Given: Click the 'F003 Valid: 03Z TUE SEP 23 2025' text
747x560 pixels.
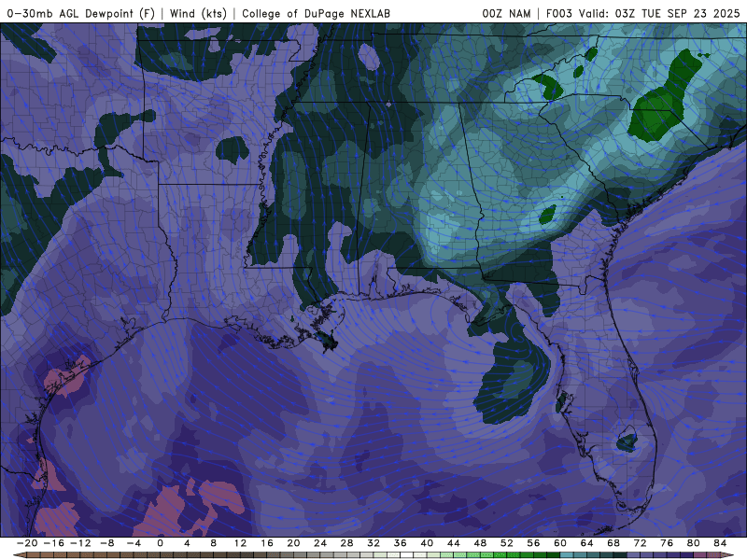Looking at the screenshot, I should pyautogui.click(x=642, y=13).
